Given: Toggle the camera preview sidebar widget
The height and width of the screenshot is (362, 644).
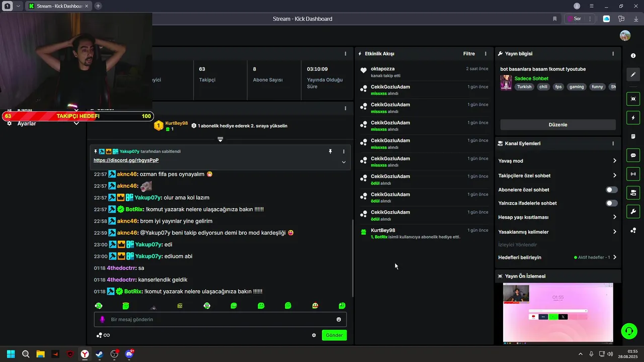Looking at the screenshot, I should (633, 193).
